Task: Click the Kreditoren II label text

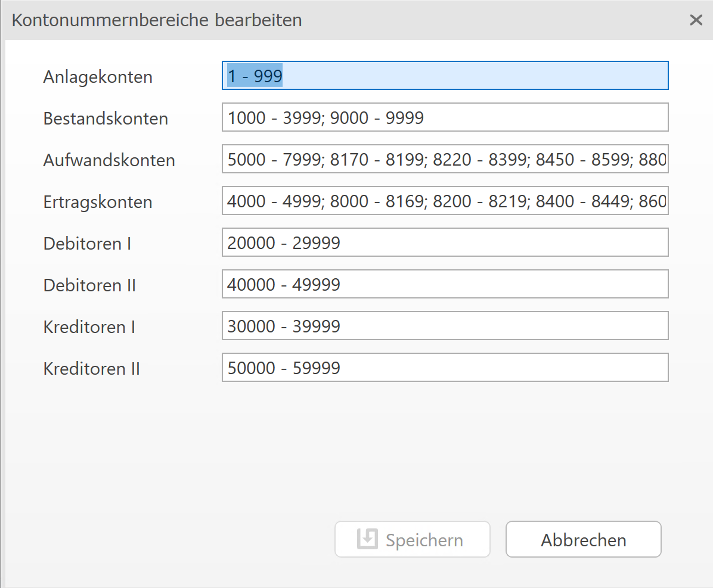Action: [91, 369]
